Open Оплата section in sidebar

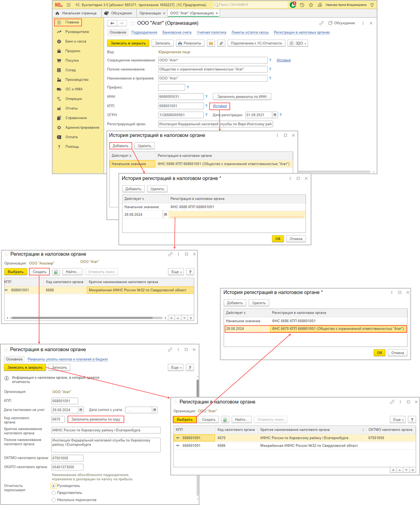(x=71, y=137)
